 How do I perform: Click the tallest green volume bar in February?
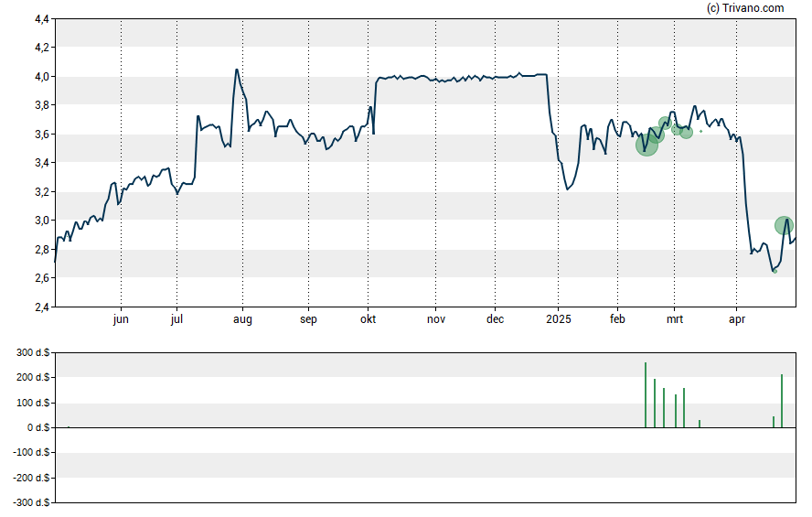point(646,394)
